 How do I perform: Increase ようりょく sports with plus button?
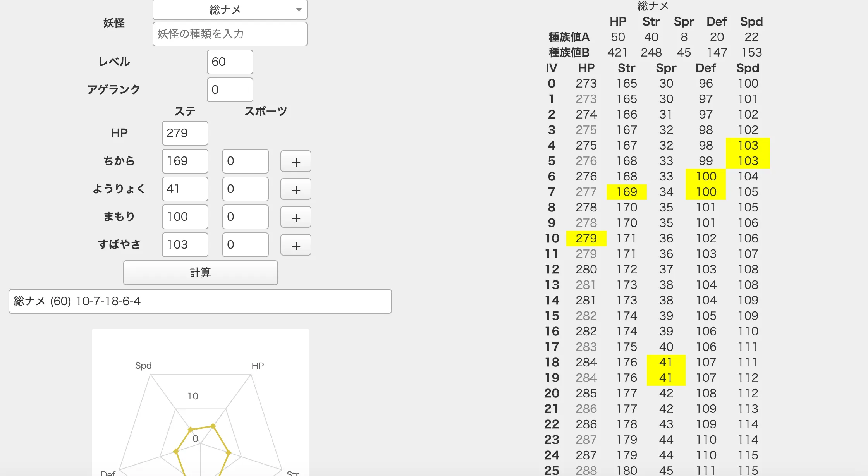pyautogui.click(x=296, y=189)
